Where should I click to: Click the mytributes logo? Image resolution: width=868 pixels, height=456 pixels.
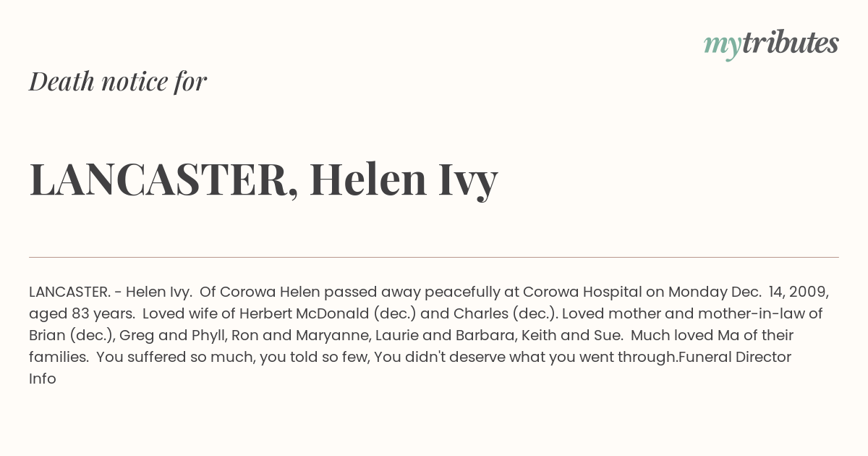click(x=771, y=43)
